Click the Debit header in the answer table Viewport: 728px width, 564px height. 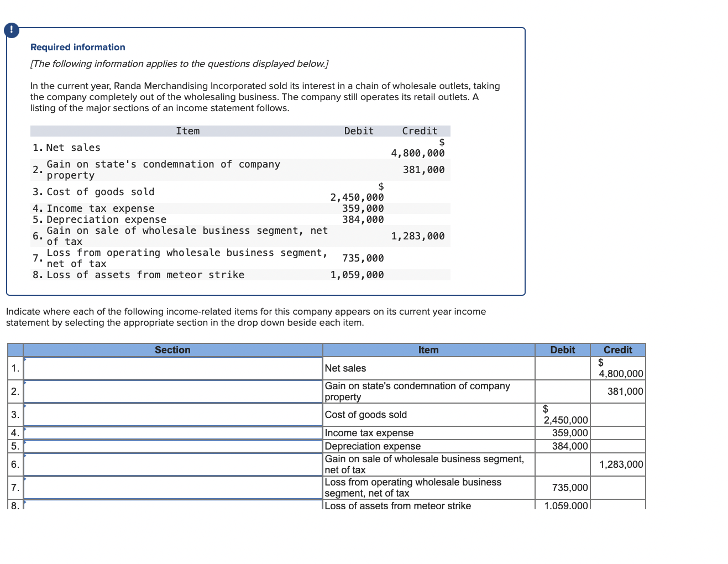pos(562,350)
